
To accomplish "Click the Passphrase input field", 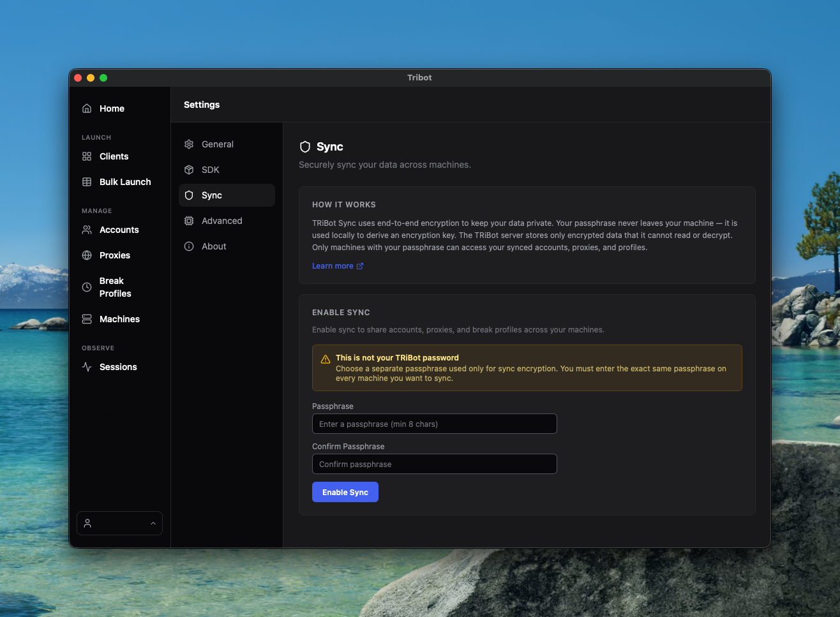I will pyautogui.click(x=434, y=424).
